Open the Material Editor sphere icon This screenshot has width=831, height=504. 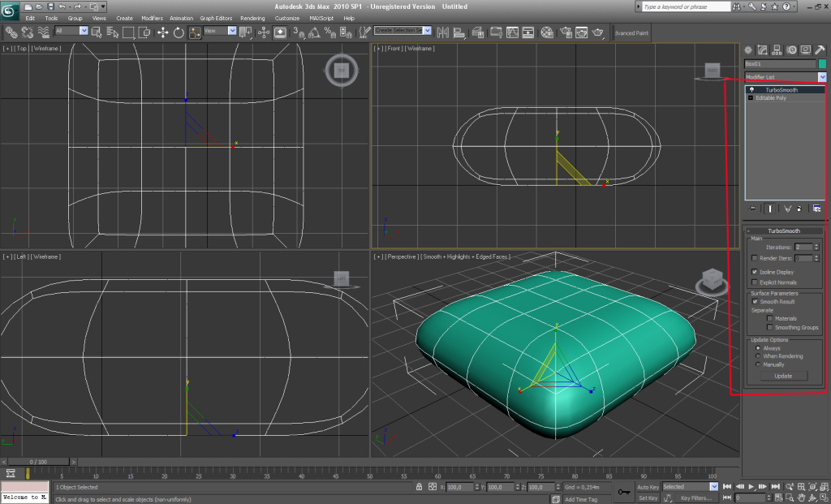547,32
